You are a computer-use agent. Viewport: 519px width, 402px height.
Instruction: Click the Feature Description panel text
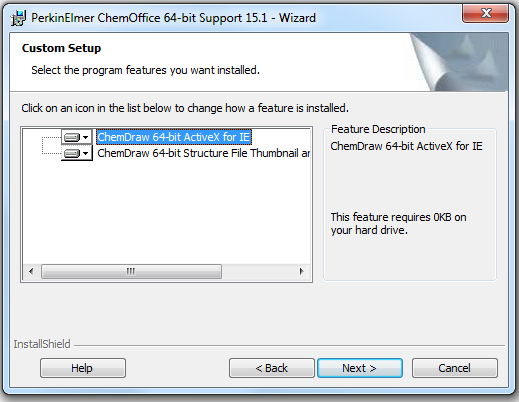[406, 146]
